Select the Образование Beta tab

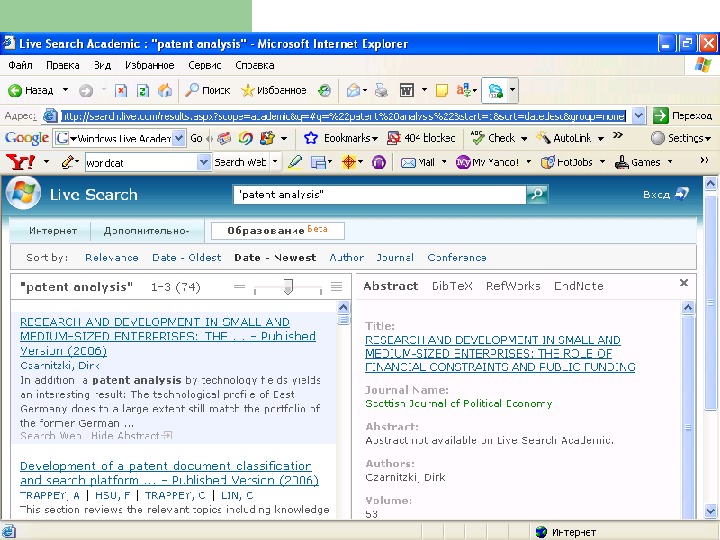277,231
